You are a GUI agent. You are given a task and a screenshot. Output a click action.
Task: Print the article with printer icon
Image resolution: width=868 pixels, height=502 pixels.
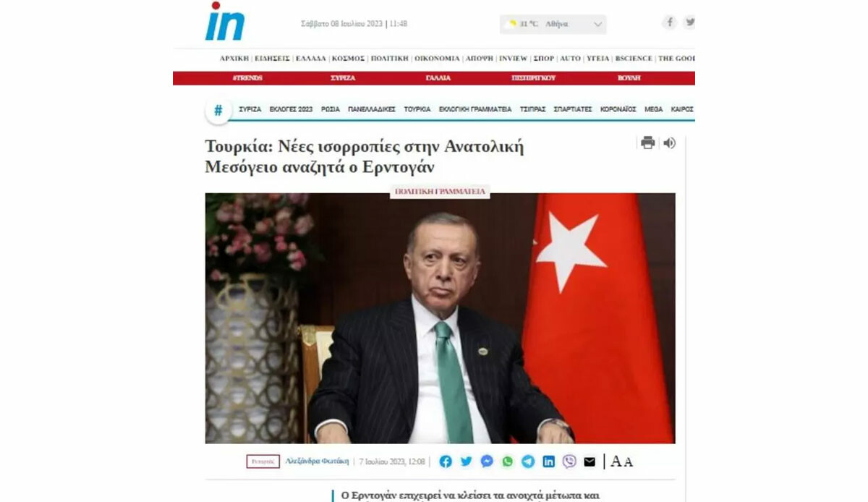pos(648,142)
